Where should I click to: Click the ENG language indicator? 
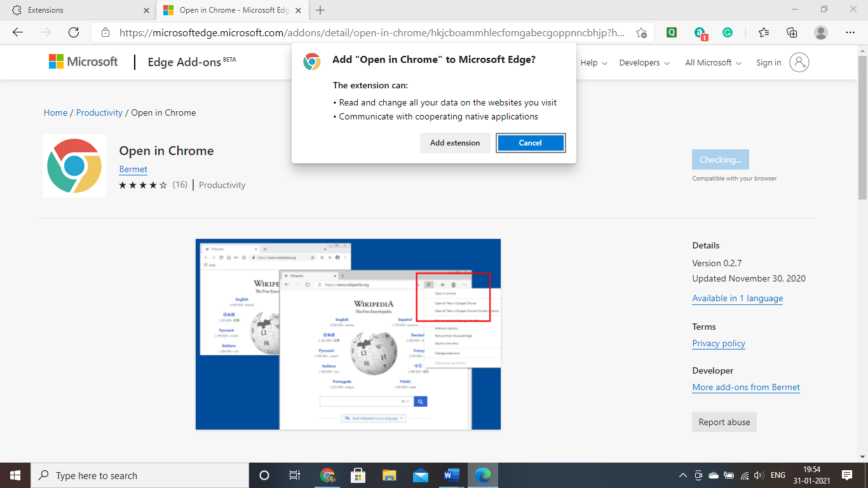[778, 475]
